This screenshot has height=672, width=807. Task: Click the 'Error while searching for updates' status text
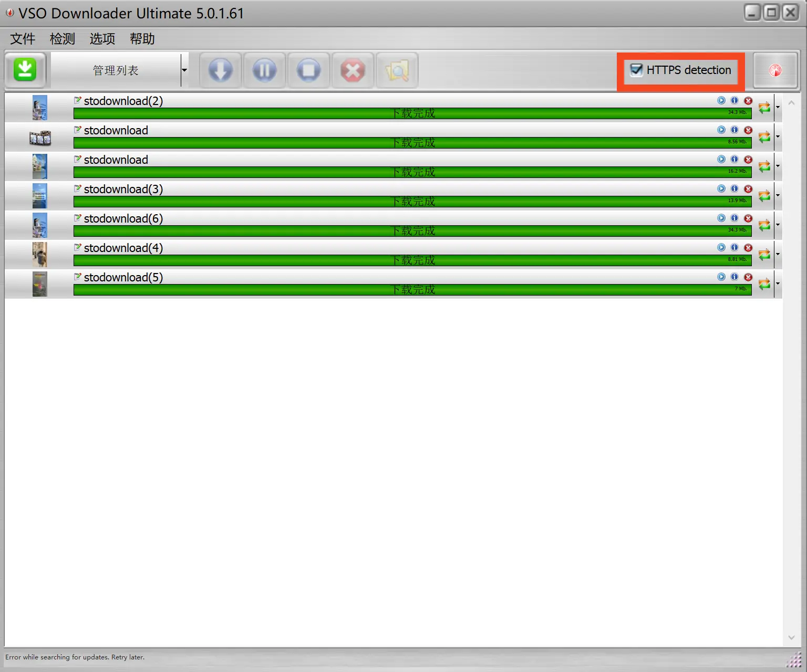click(x=75, y=657)
